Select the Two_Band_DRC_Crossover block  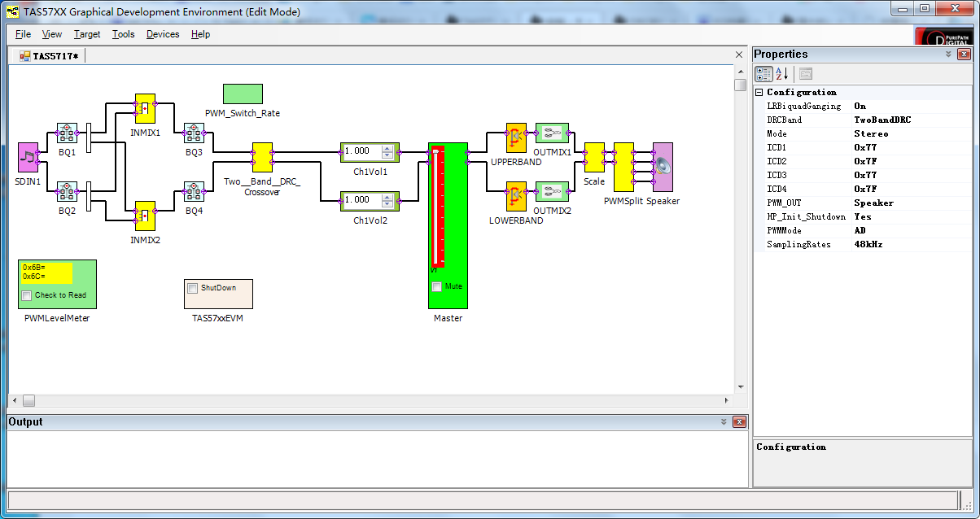262,157
